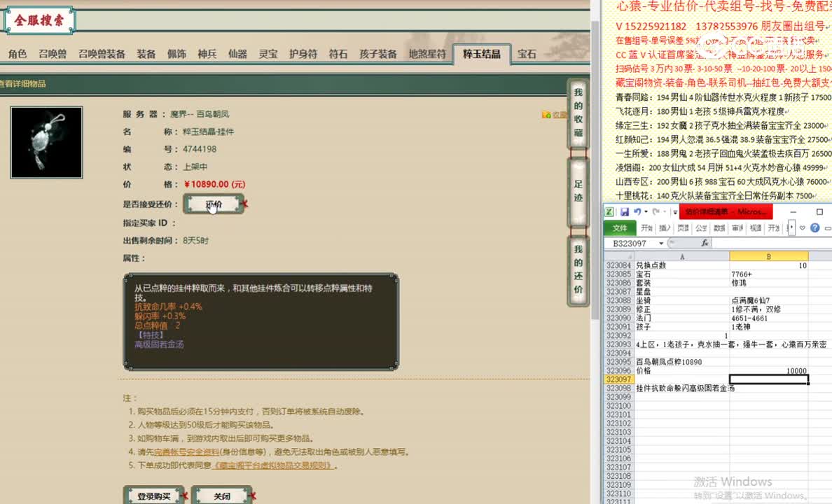The width and height of the screenshot is (832, 504).
Task: Click the item thumbnail image on the left
Action: (x=46, y=141)
